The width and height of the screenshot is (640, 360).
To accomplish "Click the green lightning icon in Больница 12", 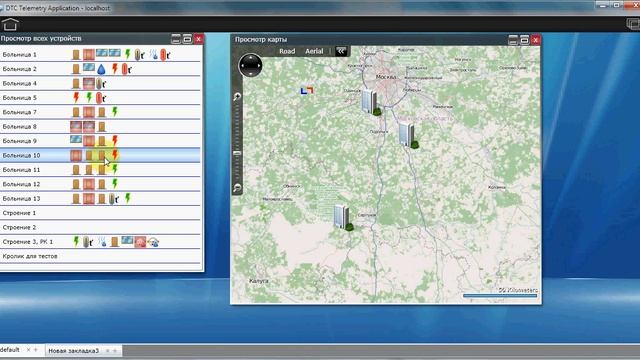I will (x=115, y=183).
